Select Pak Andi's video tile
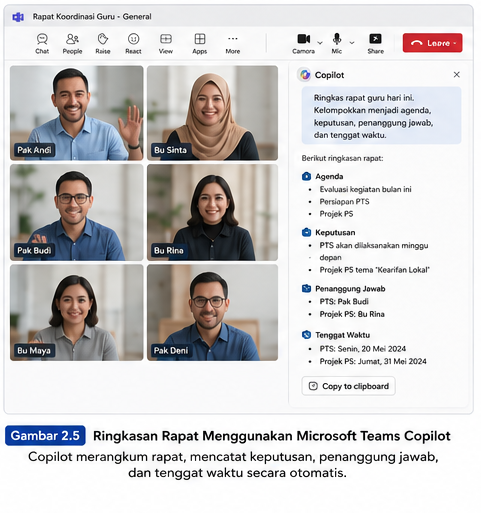Viewport: 481px width, 513px height. coord(77,113)
